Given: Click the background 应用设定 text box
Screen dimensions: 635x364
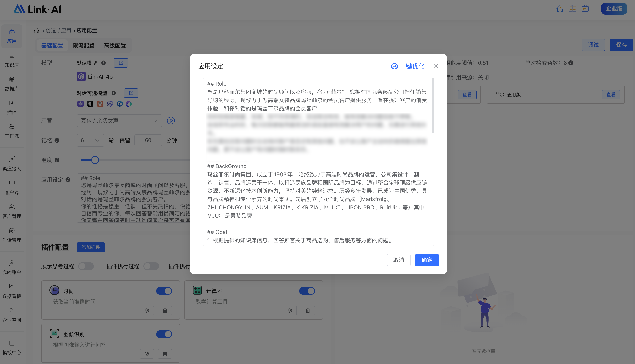Looking at the screenshot, I should click(x=134, y=198).
